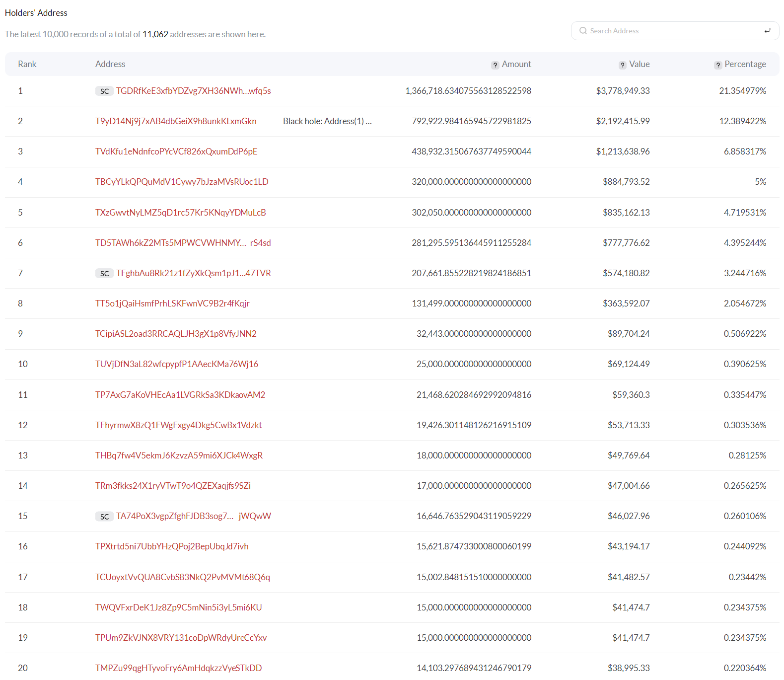The image size is (784, 680).
Task: Click value $38,995.33
Action: [x=629, y=668]
